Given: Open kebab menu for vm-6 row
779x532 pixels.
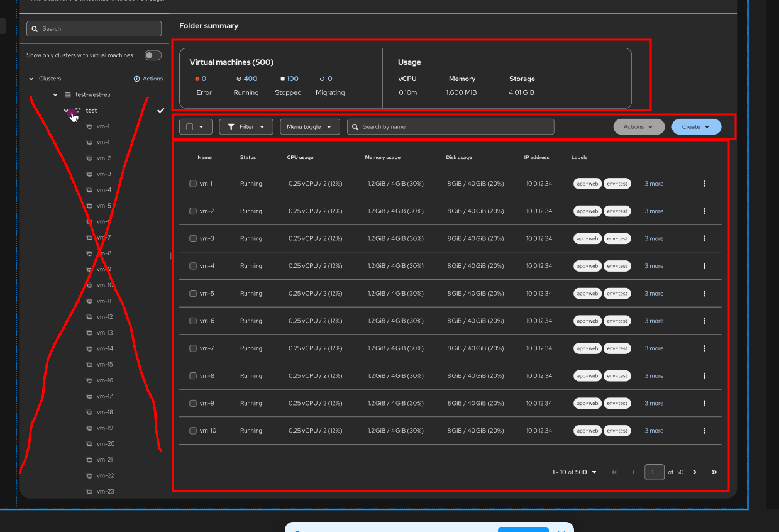Looking at the screenshot, I should tap(704, 321).
